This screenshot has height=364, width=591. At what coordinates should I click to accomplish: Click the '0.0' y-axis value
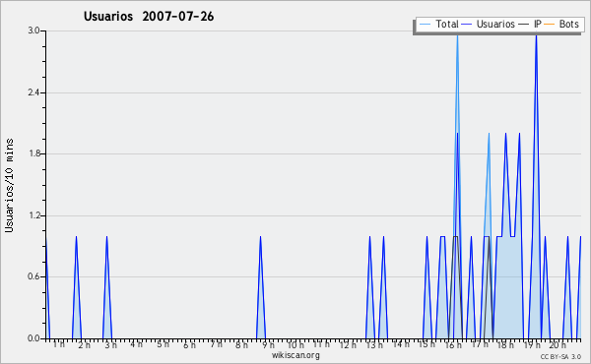click(x=33, y=338)
